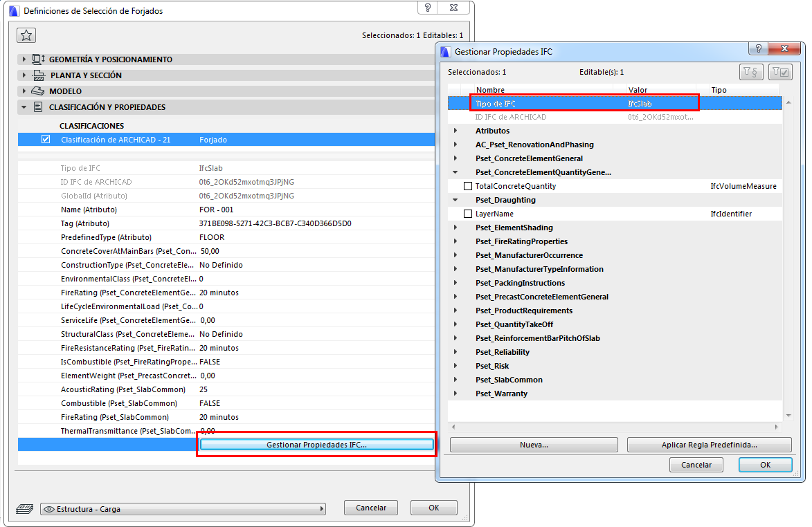The width and height of the screenshot is (812, 527).
Task: Open help in Gestionar Propiedades IFC dialog
Action: click(758, 48)
